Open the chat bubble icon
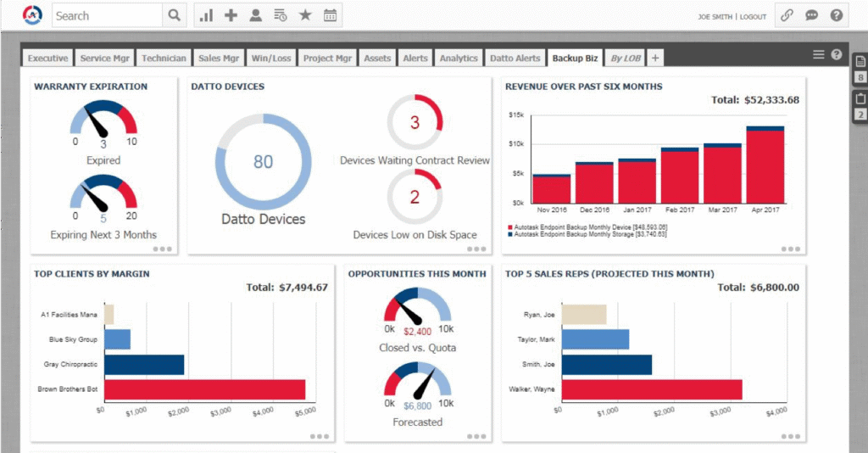 click(x=811, y=15)
